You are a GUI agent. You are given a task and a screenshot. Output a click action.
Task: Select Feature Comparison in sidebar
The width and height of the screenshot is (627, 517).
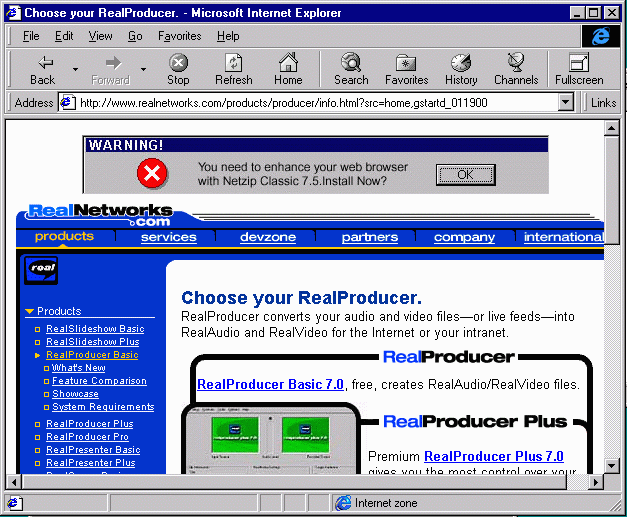point(99,381)
